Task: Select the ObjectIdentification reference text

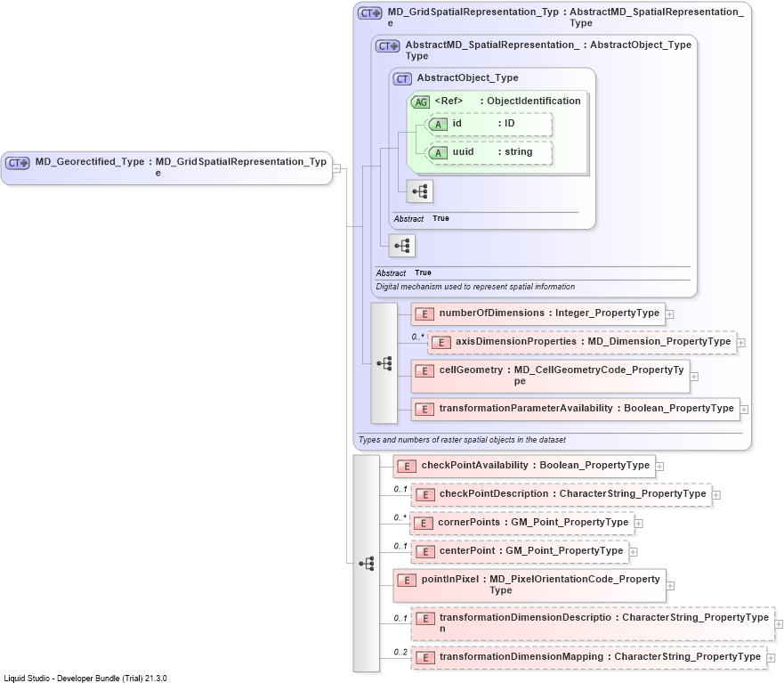Action: (534, 102)
